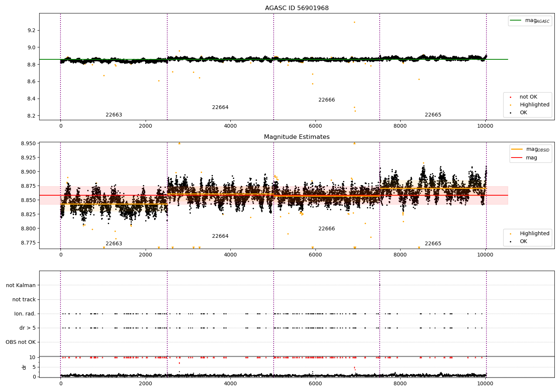560x392 pixels.
Task: Click obsid label 22664 in top plot
Action: point(220,108)
